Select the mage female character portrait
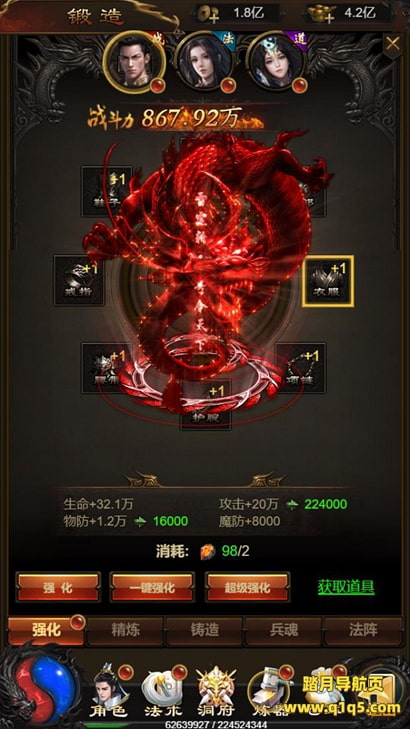Screen dimensions: 410x729 (x=206, y=62)
